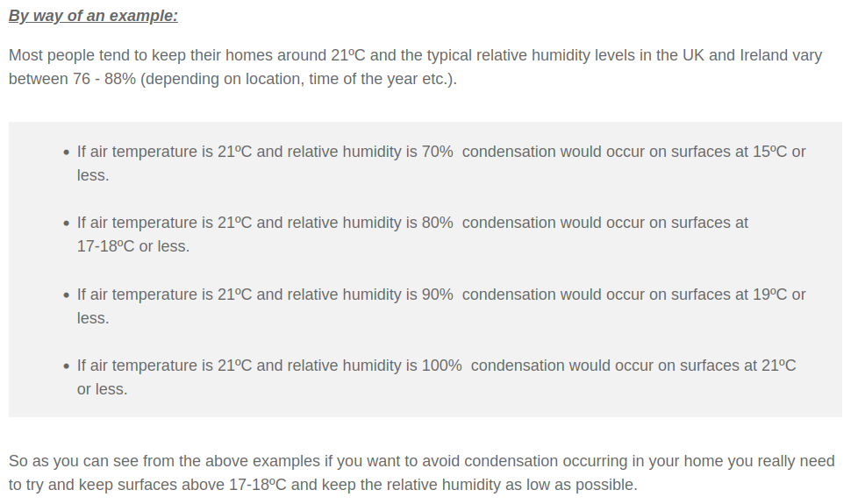Click the last bullet point marker
The width and height of the screenshot is (858, 504).
click(x=66, y=366)
